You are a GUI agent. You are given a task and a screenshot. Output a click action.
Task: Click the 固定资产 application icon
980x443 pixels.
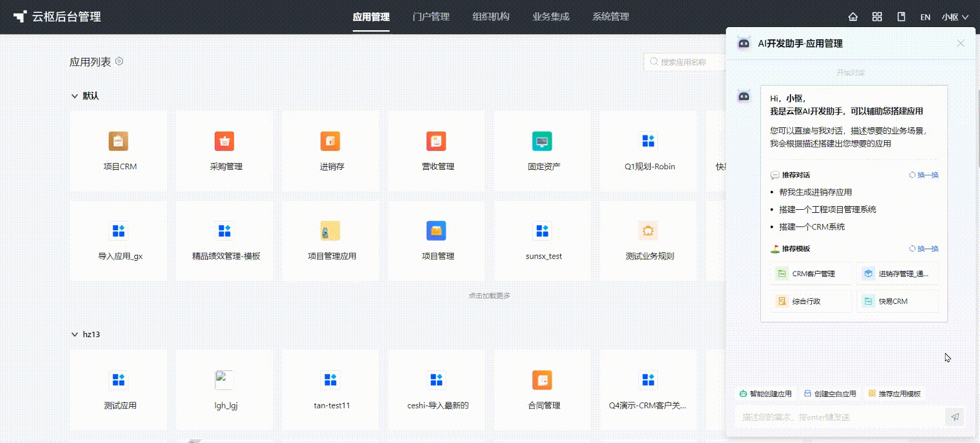(542, 142)
